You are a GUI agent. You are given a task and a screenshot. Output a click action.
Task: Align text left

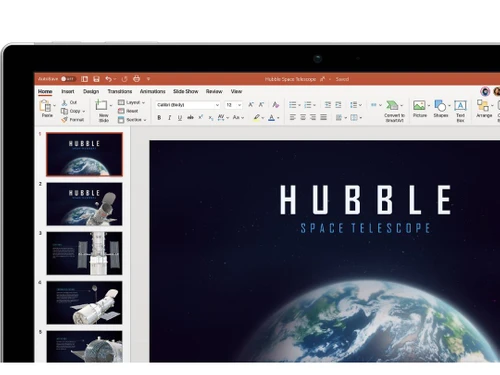[293, 117]
